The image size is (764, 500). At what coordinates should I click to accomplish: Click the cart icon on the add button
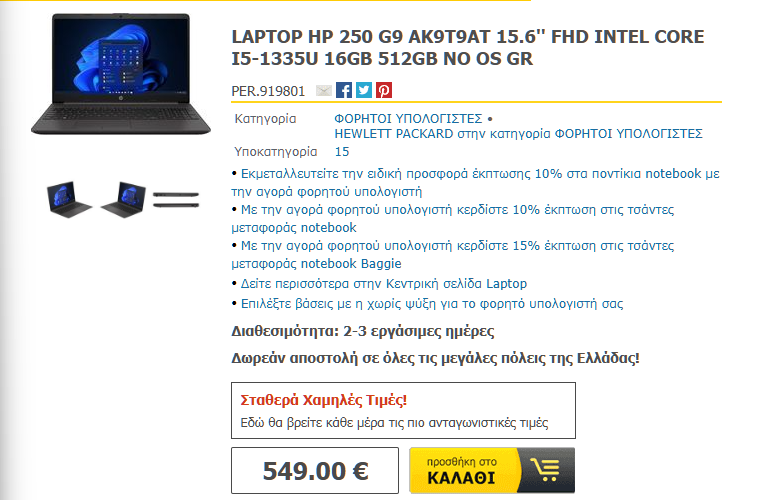point(545,471)
